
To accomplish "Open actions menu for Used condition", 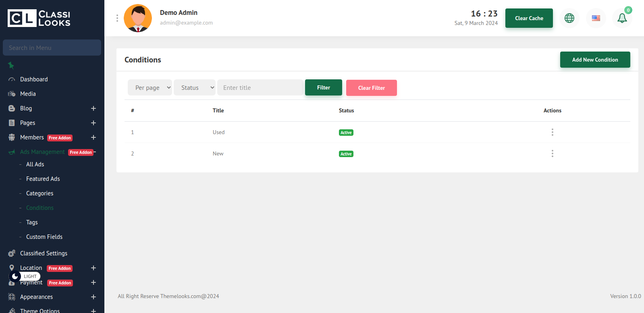I will pyautogui.click(x=552, y=132).
